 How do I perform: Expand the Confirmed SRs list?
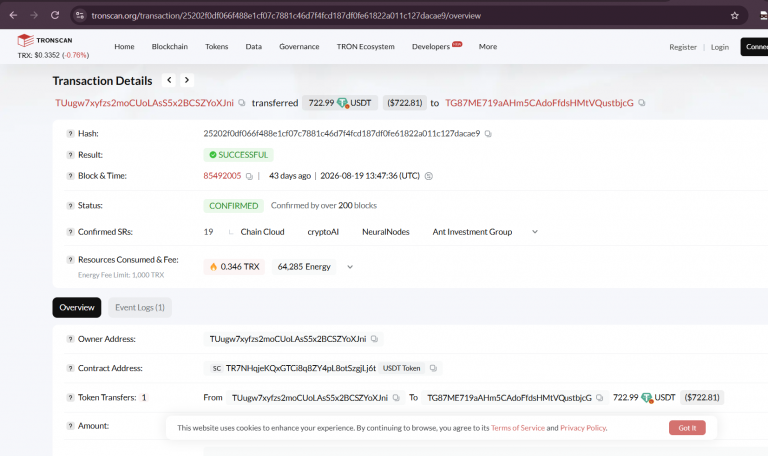coord(535,232)
